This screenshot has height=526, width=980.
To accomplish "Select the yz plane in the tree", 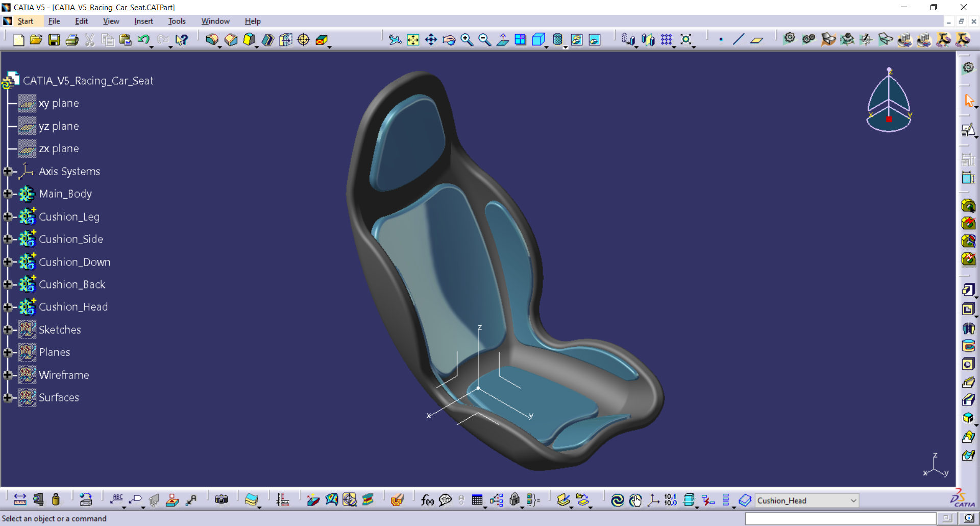I will tap(59, 126).
